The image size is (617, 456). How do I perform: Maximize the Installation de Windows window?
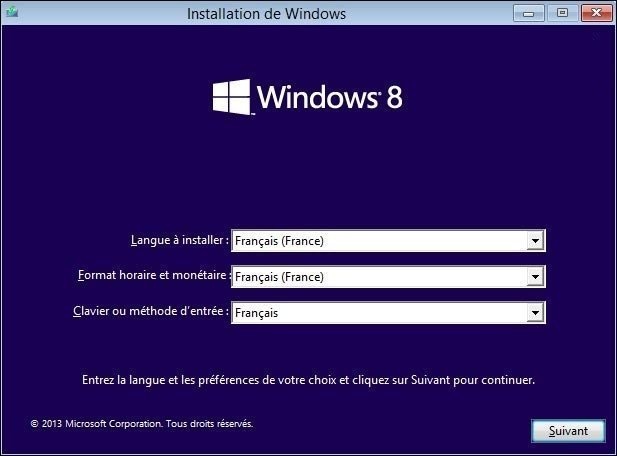pos(562,13)
